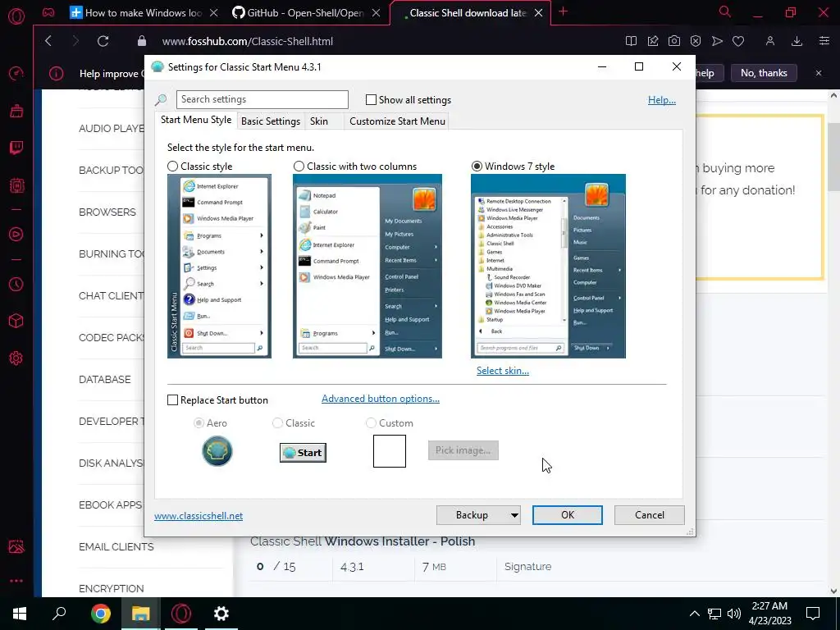Open the Windows Start button
This screenshot has height=630, width=840.
tap(20, 614)
